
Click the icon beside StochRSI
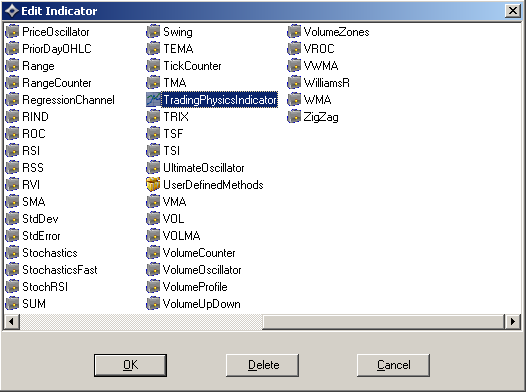click(12, 287)
